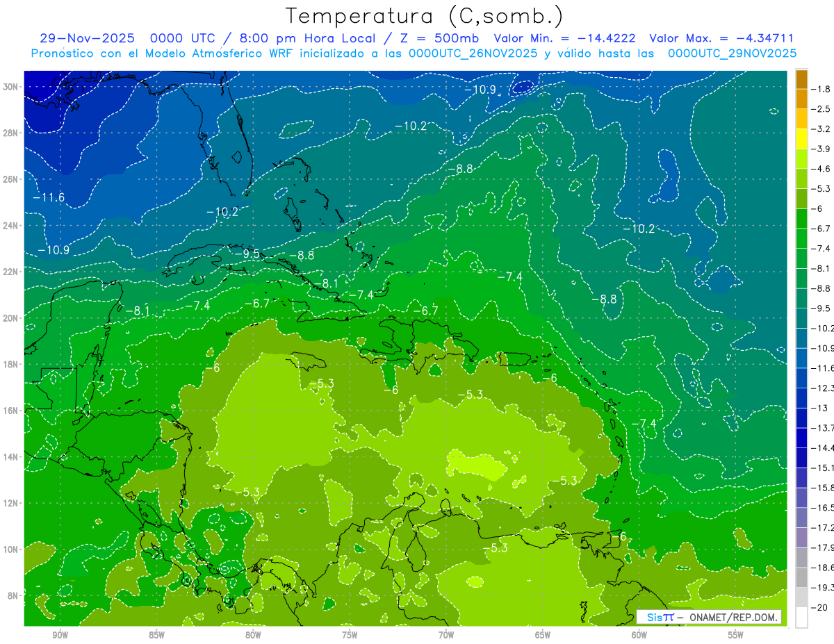834x644 pixels.
Task: Click the -16.5 color bar value
Action: click(824, 508)
